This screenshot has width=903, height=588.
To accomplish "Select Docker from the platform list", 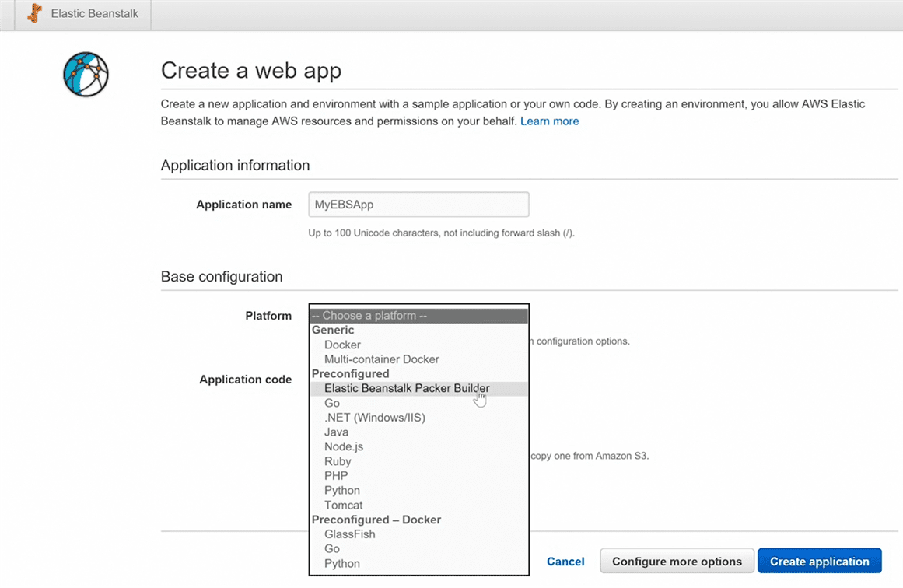I will click(342, 345).
